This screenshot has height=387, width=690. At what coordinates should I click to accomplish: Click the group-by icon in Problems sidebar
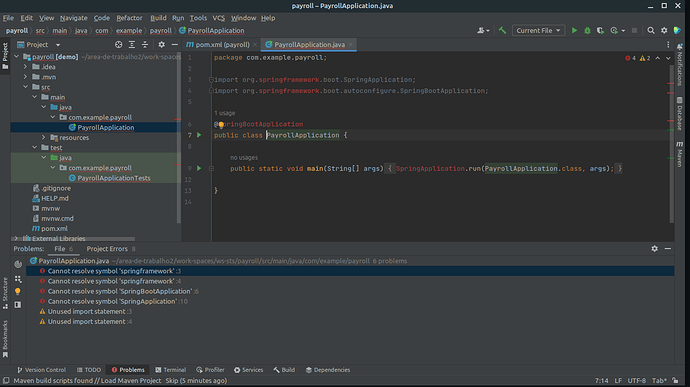18,279
